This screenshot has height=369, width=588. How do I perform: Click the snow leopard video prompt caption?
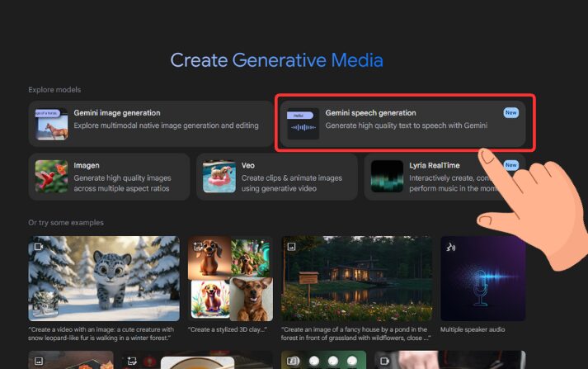coord(101,334)
